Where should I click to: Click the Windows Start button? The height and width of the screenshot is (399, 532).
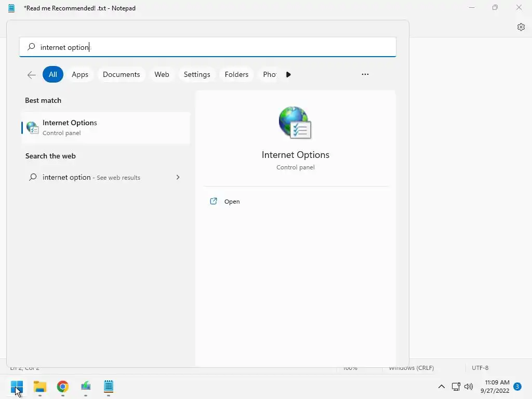pos(17,387)
